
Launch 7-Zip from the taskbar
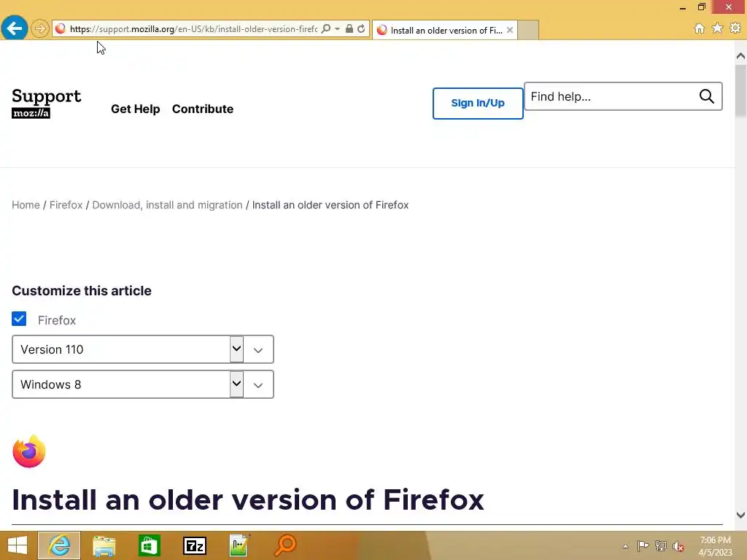(x=195, y=545)
